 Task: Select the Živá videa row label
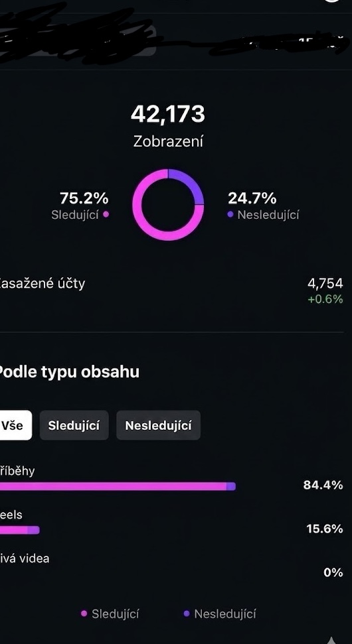pyautogui.click(x=25, y=558)
